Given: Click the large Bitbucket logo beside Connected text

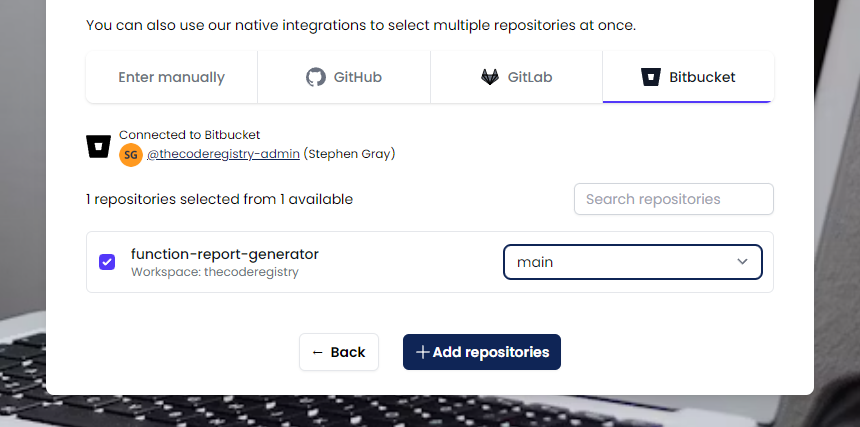Looking at the screenshot, I should tap(99, 147).
